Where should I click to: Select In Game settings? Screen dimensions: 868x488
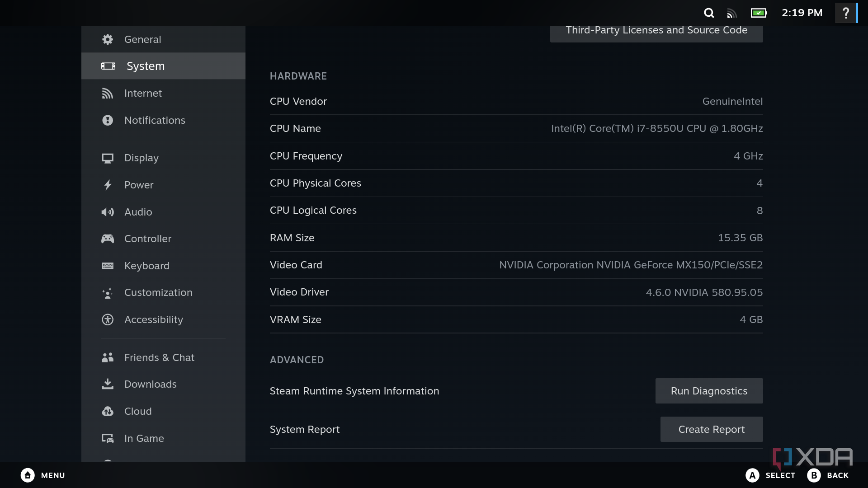click(163, 438)
